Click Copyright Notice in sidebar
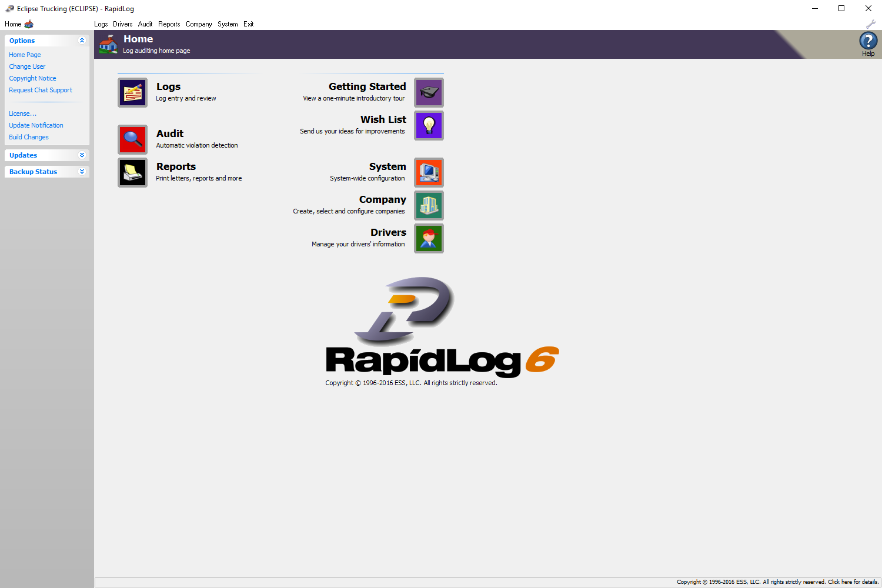This screenshot has width=882, height=588. (x=32, y=78)
